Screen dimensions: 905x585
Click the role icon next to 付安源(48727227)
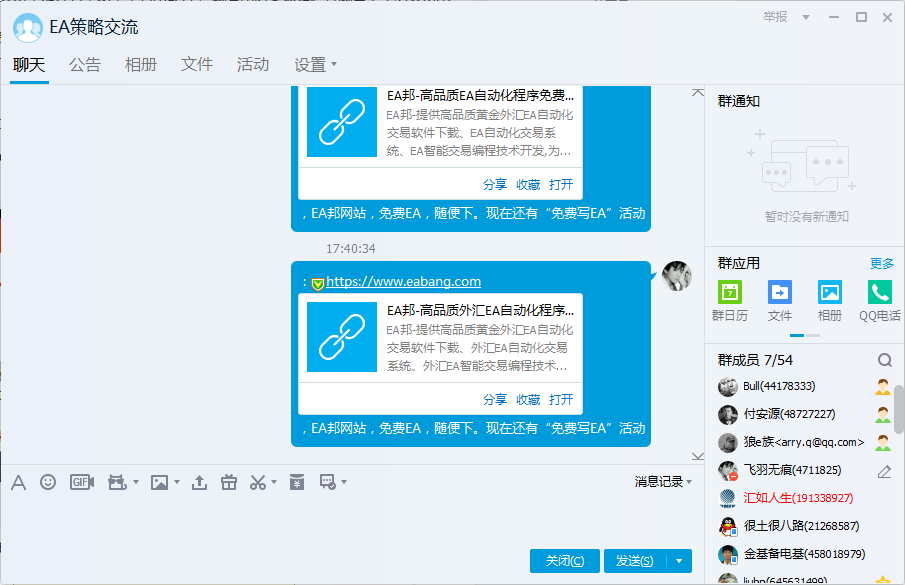(x=882, y=414)
